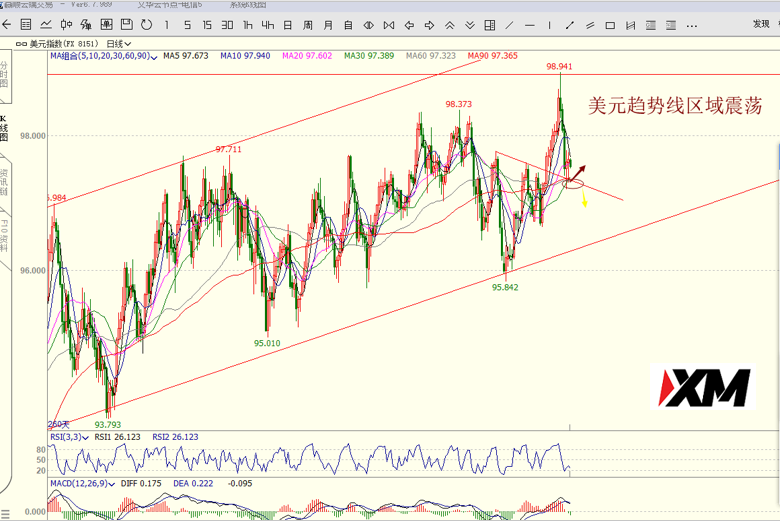Open the F10资料 side tab
The image size is (780, 521).
click(x=4, y=236)
